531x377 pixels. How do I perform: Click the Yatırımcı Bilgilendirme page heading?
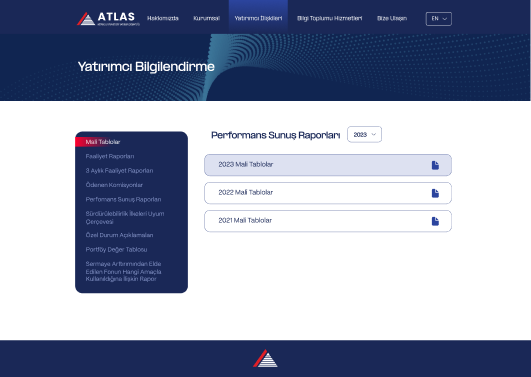click(x=146, y=67)
